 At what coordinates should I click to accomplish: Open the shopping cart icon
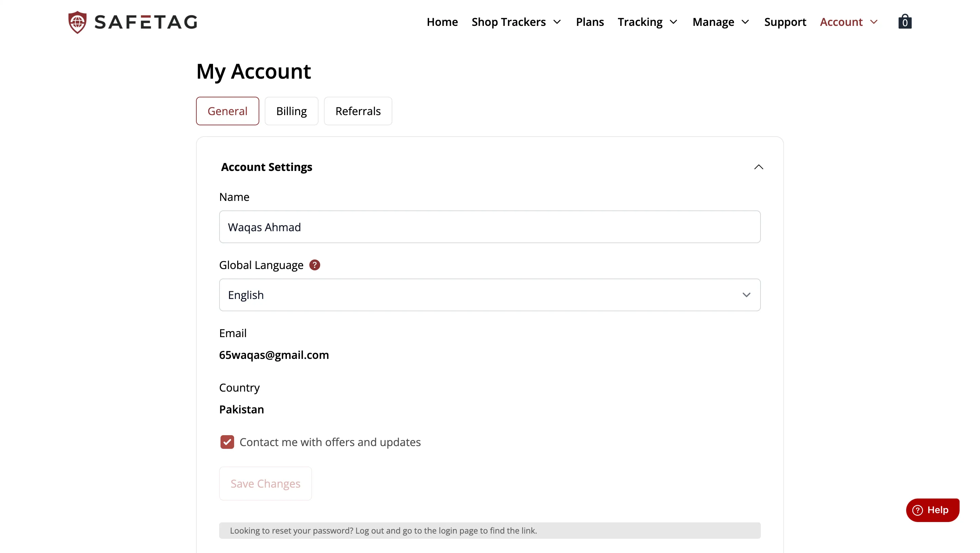(905, 21)
